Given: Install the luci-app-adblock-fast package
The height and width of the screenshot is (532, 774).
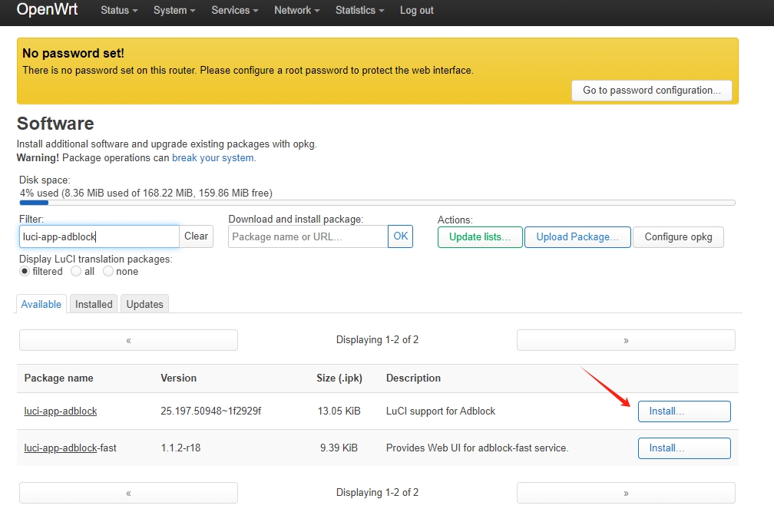Looking at the screenshot, I should tap(684, 448).
